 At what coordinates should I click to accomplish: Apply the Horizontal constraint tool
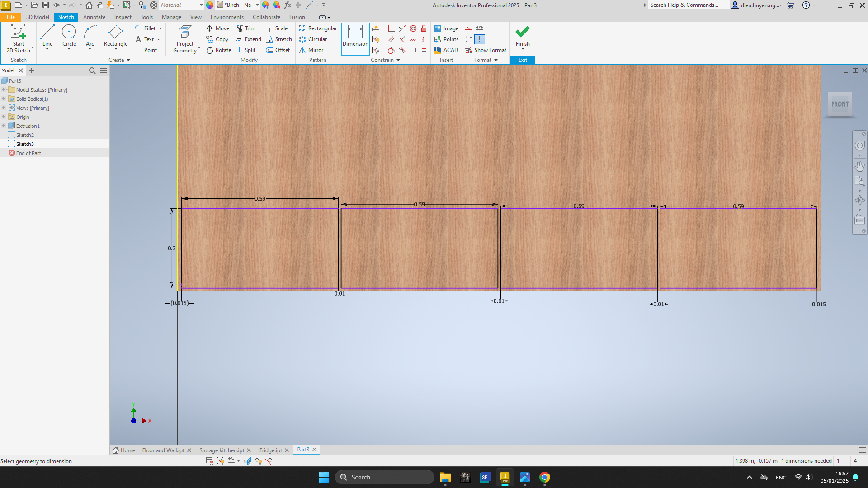coord(413,39)
